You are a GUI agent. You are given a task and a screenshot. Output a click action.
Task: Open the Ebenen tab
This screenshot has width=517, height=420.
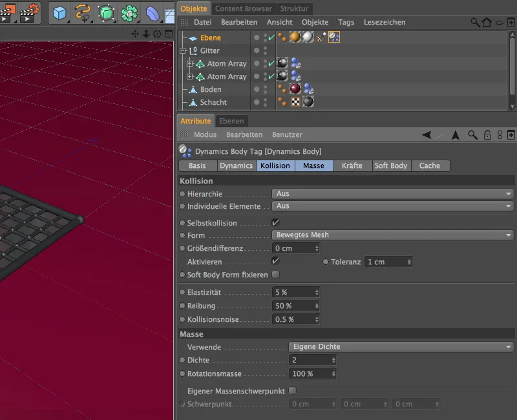(231, 121)
